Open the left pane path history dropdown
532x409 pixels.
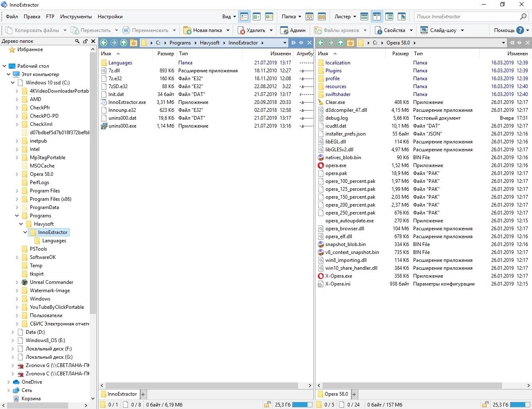click(x=285, y=43)
